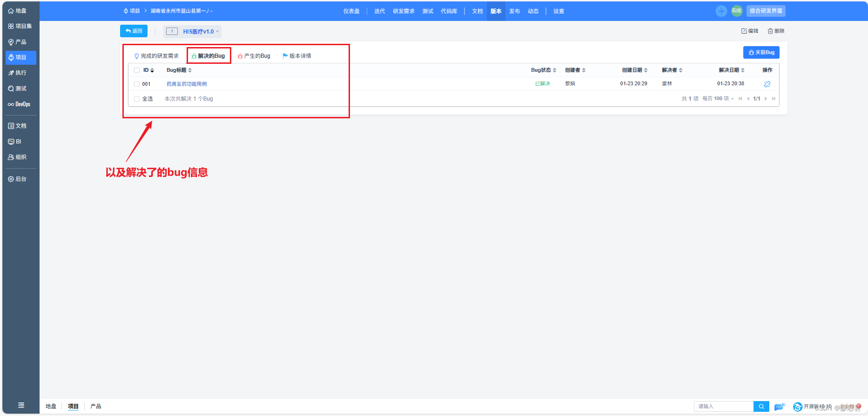Switch to the 解决的Bug tab
The image size is (868, 416).
pyautogui.click(x=209, y=56)
